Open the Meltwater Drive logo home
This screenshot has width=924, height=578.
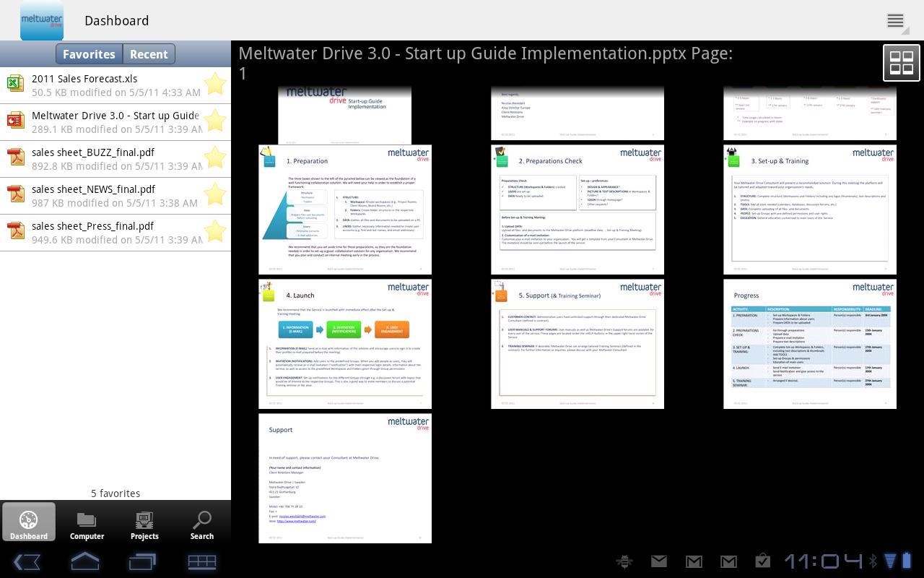pyautogui.click(x=42, y=20)
